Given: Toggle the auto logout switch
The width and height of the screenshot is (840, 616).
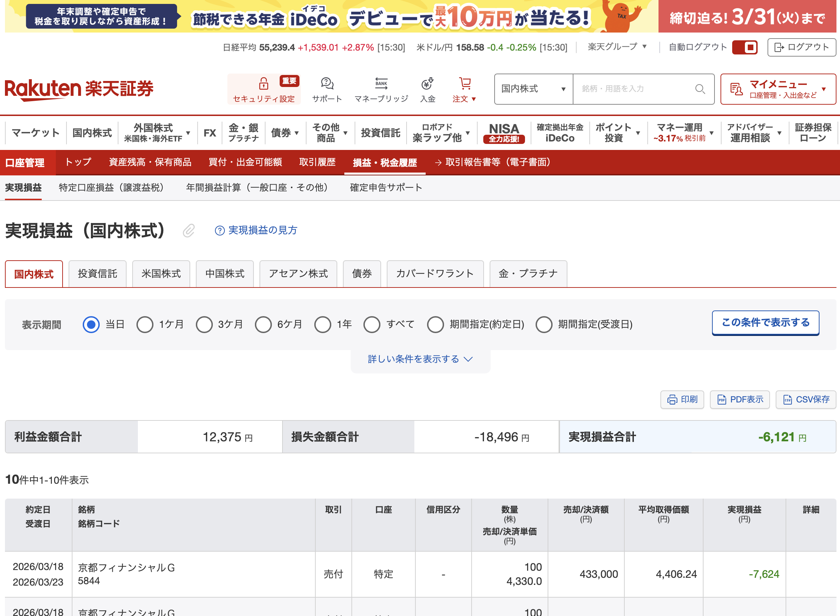Looking at the screenshot, I should (x=744, y=47).
